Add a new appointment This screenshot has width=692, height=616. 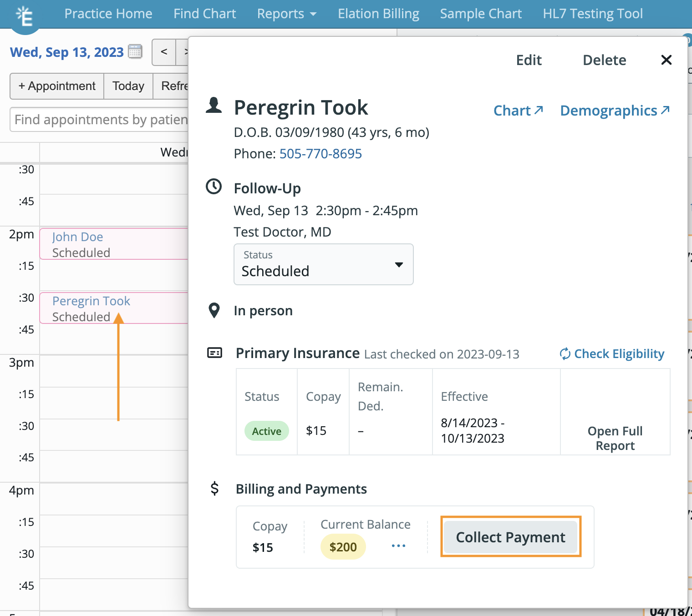(x=57, y=86)
